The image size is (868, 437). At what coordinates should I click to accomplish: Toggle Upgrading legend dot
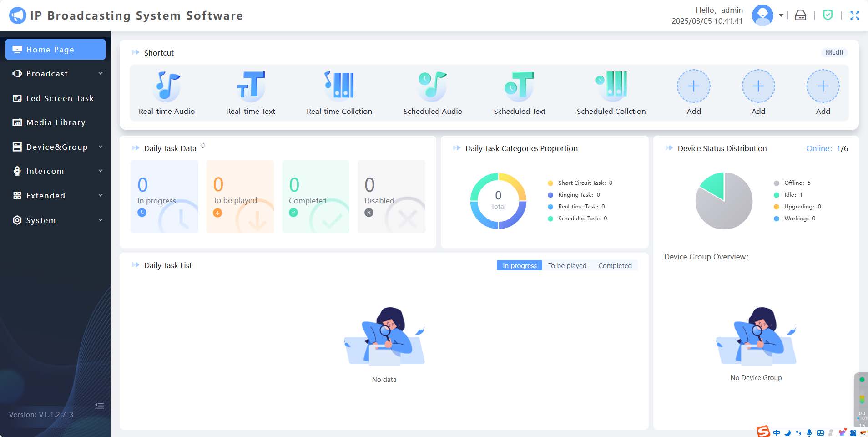point(777,207)
